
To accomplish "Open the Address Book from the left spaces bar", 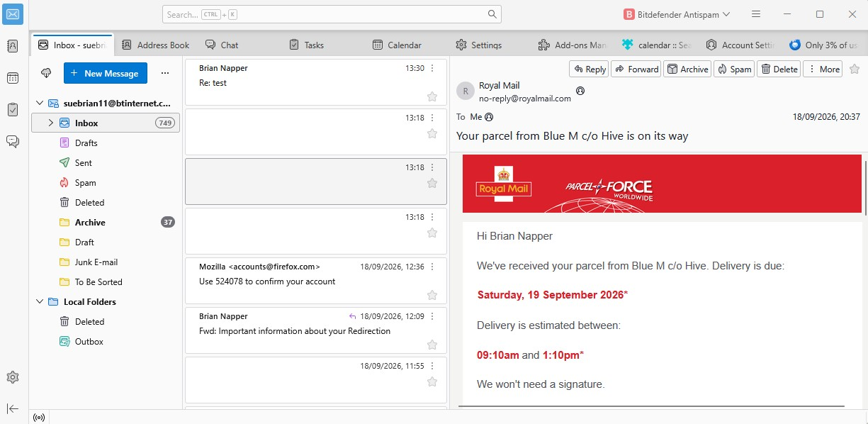I will tap(13, 46).
